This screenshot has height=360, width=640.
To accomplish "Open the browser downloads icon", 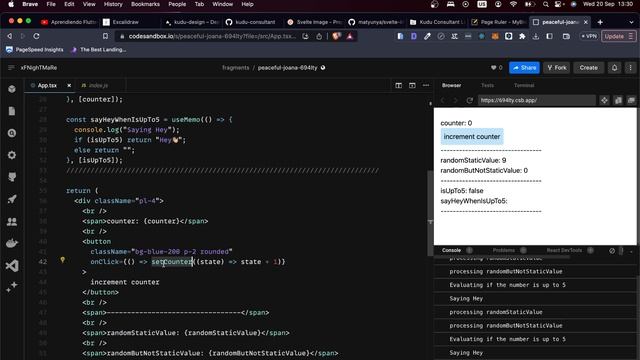I will [536, 36].
